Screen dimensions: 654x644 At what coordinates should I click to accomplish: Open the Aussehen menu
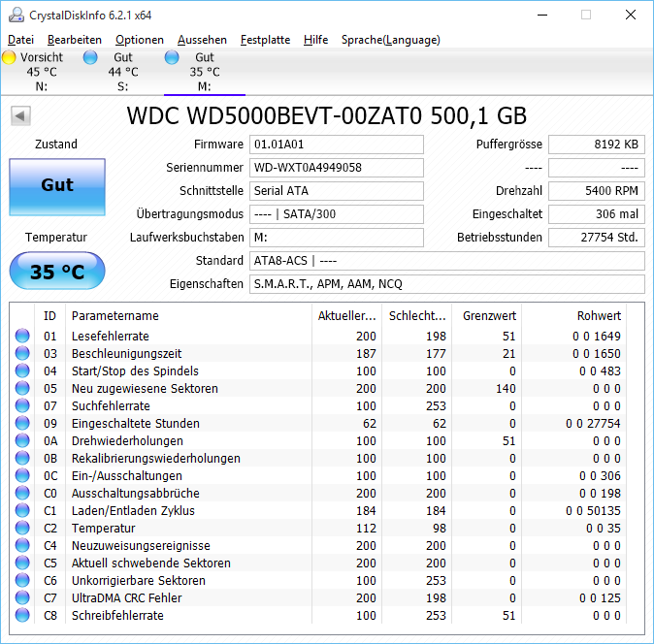point(202,40)
